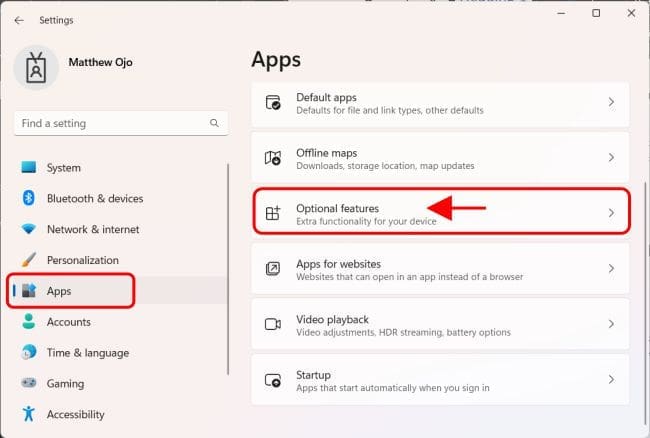
Task: Open Default apps card
Action: click(x=440, y=104)
